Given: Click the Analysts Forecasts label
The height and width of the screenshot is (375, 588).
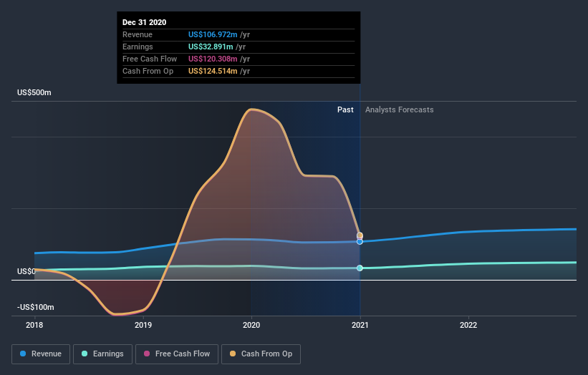Looking at the screenshot, I should (400, 109).
